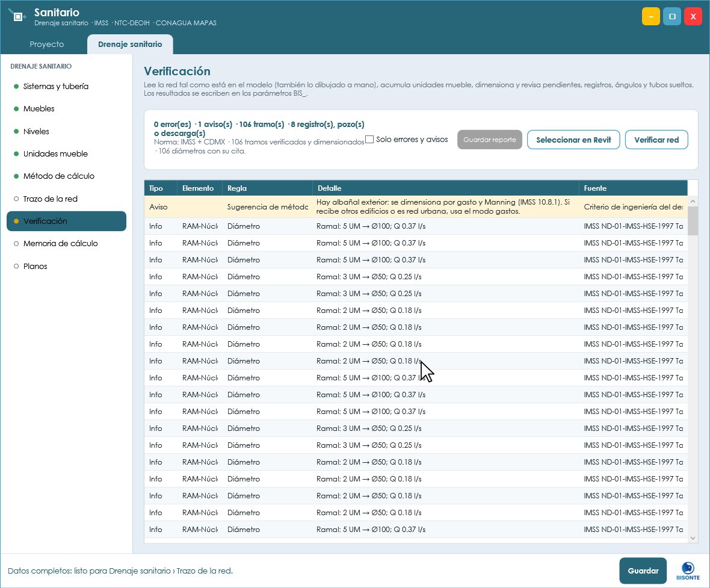This screenshot has height=588, width=710.
Task: Click the 'Criterio de ingeniería' source cell
Action: 633,207
